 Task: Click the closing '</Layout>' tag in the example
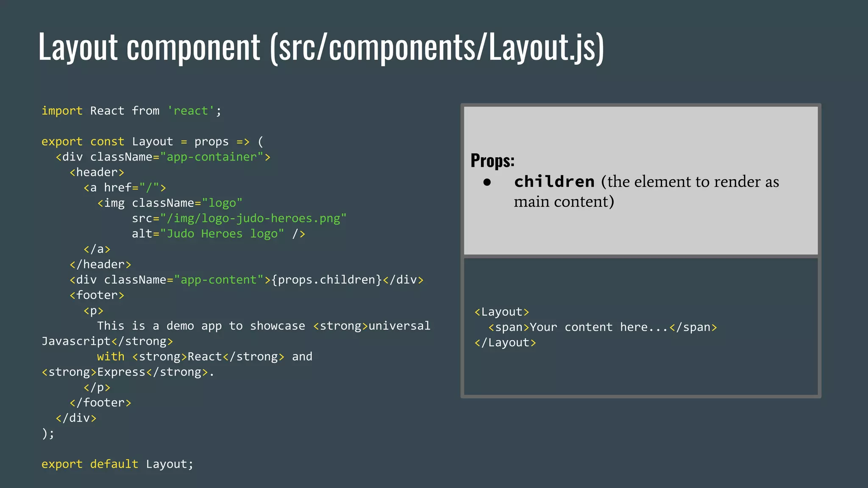(505, 343)
